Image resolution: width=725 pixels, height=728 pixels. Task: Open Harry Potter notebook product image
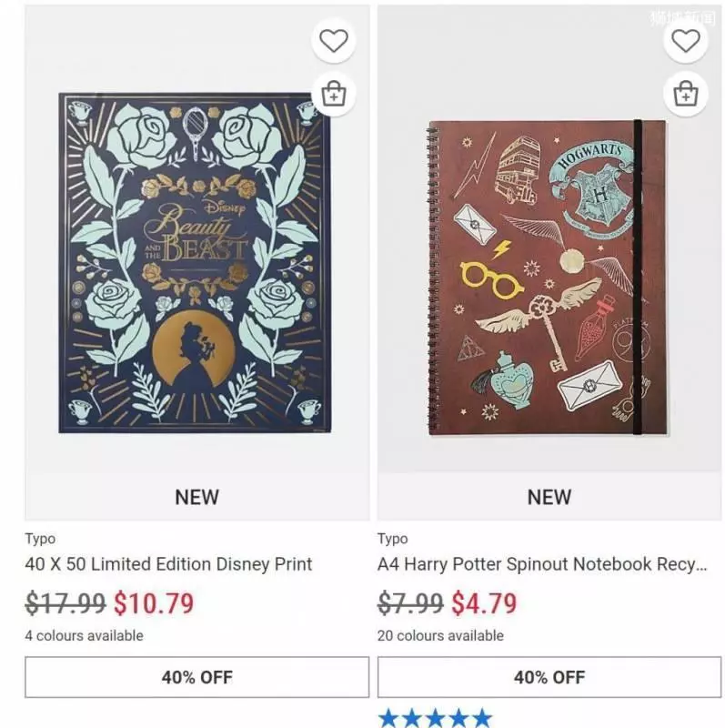[x=548, y=278]
